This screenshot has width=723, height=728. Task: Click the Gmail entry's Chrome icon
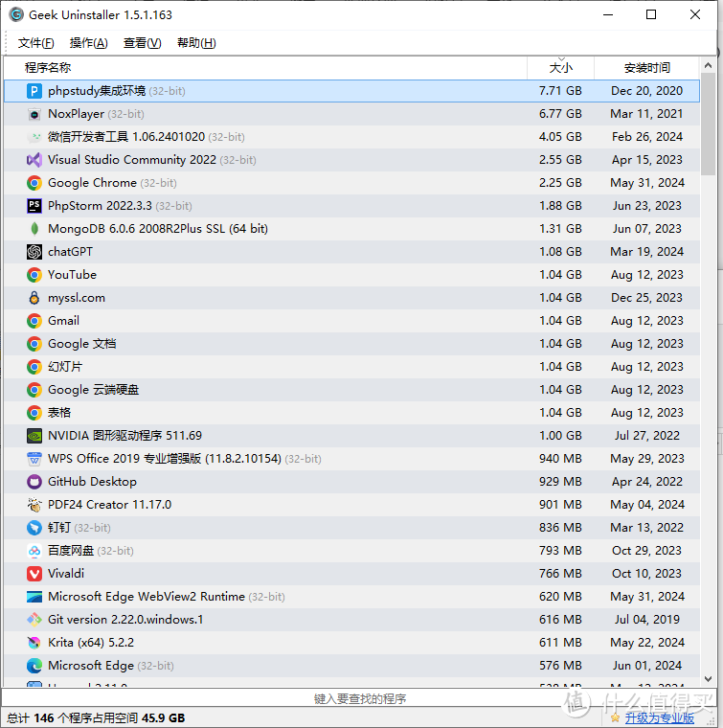click(34, 321)
